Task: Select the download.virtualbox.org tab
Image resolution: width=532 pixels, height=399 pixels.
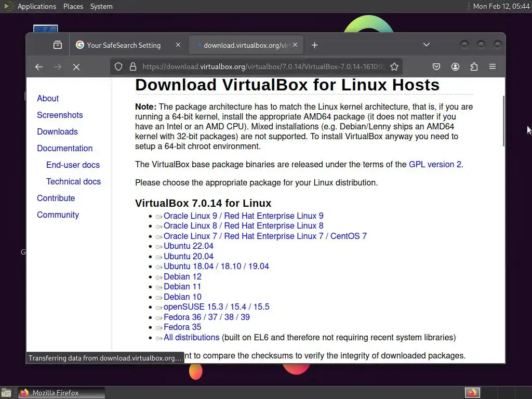Action: (x=246, y=45)
